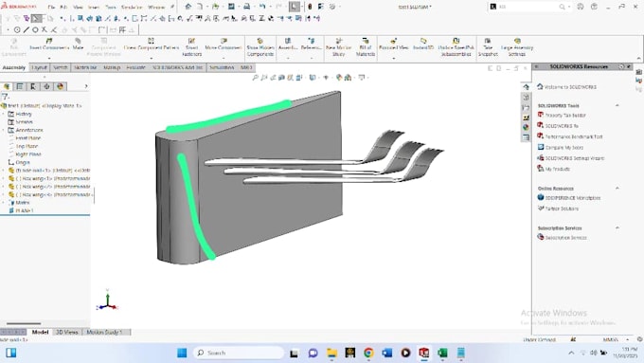Open the Window menu

click(156, 7)
